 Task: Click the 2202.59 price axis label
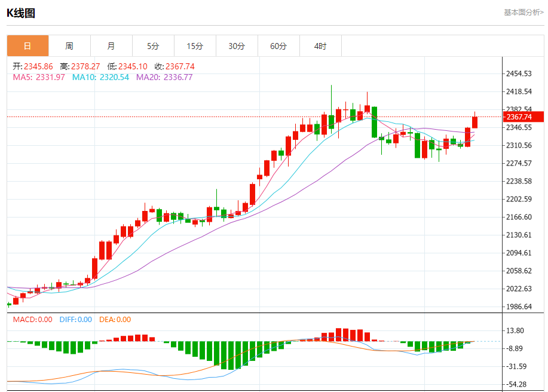(519, 199)
